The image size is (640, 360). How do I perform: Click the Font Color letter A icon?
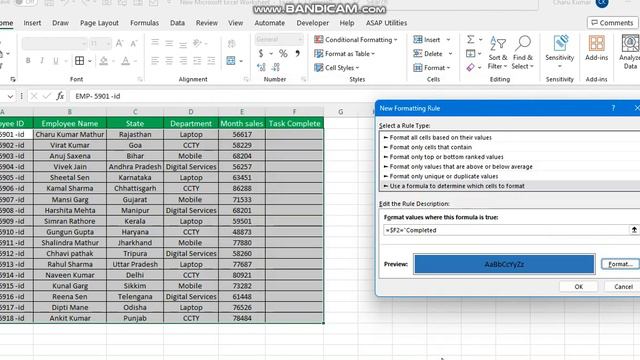click(x=125, y=61)
